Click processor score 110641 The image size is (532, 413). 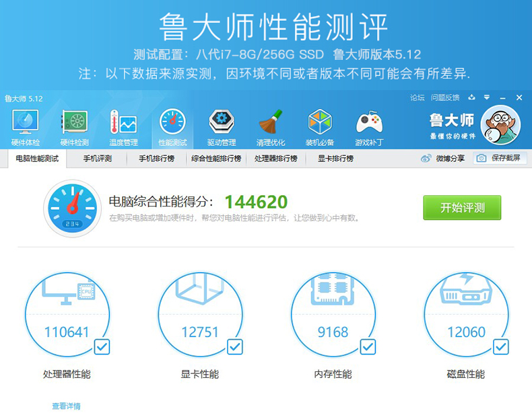[x=67, y=332]
